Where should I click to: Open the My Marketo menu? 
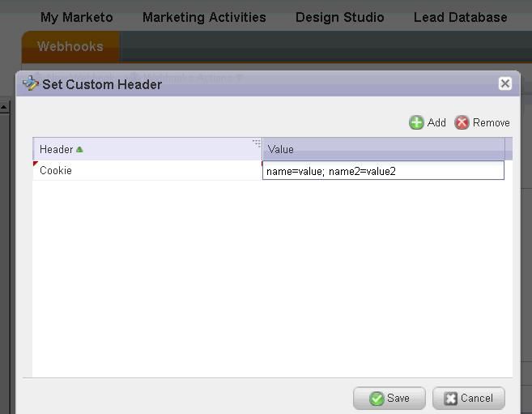[x=77, y=17]
